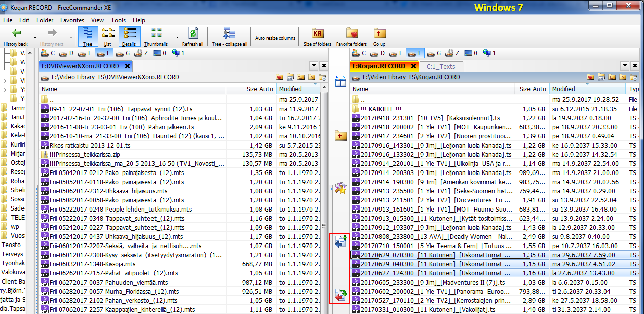Click the left pane's X button

point(323,66)
